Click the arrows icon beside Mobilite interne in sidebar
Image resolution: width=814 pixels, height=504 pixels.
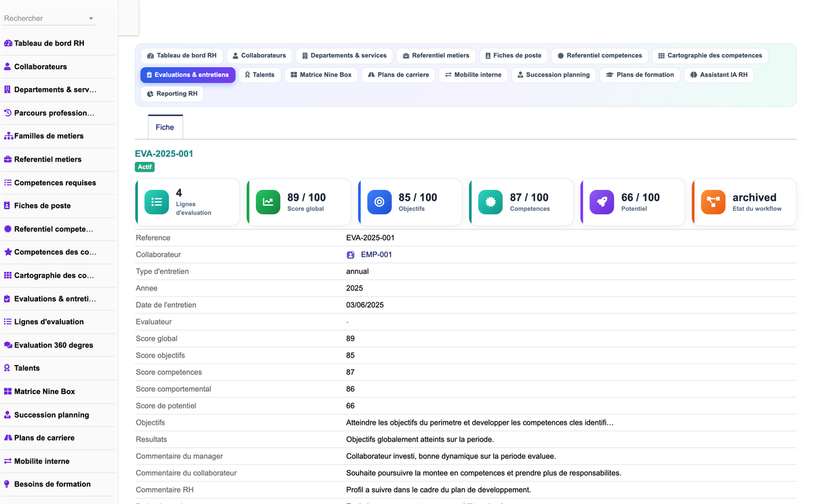(x=8, y=461)
